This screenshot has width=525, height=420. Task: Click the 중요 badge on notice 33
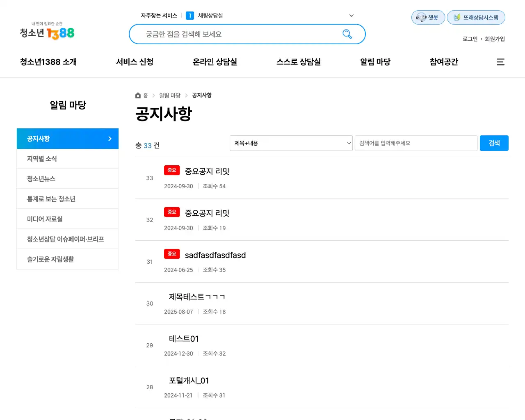(x=172, y=170)
